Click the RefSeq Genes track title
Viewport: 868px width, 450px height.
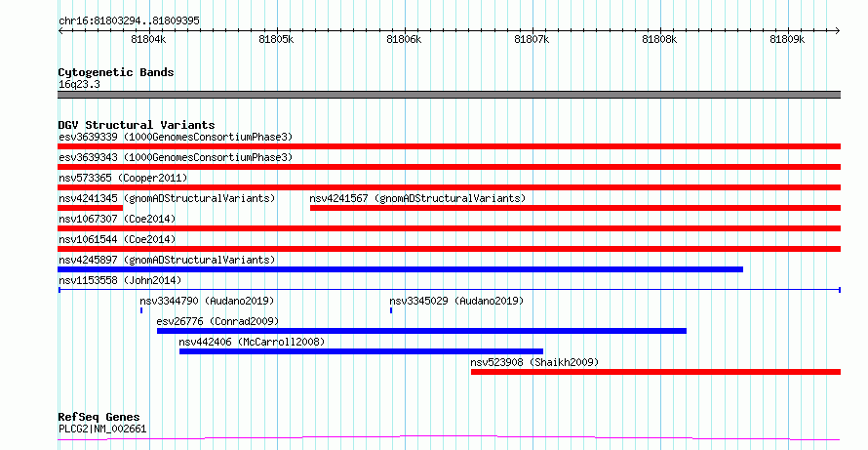(99, 417)
